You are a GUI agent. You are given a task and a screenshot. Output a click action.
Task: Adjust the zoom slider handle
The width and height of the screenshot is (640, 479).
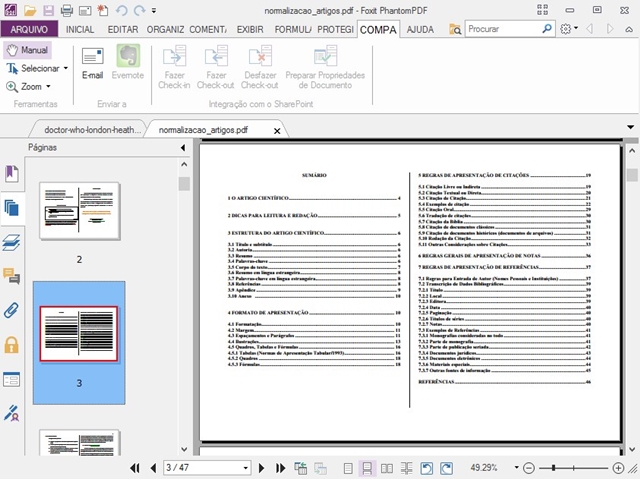pos(553,468)
